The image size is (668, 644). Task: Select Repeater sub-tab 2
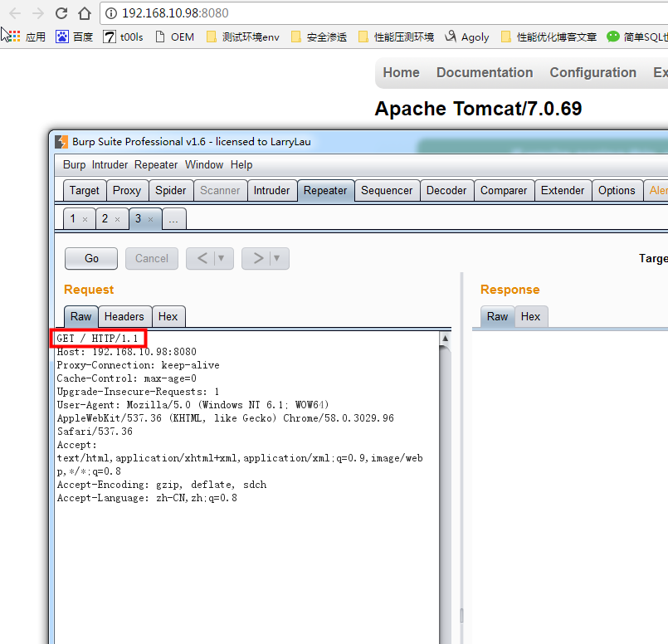pyautogui.click(x=105, y=219)
